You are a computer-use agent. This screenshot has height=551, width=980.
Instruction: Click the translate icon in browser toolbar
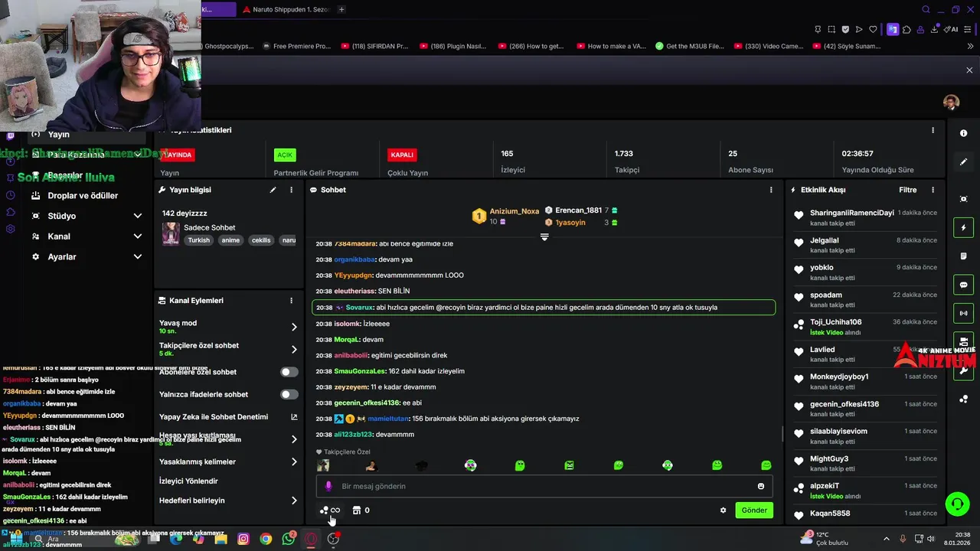(893, 29)
